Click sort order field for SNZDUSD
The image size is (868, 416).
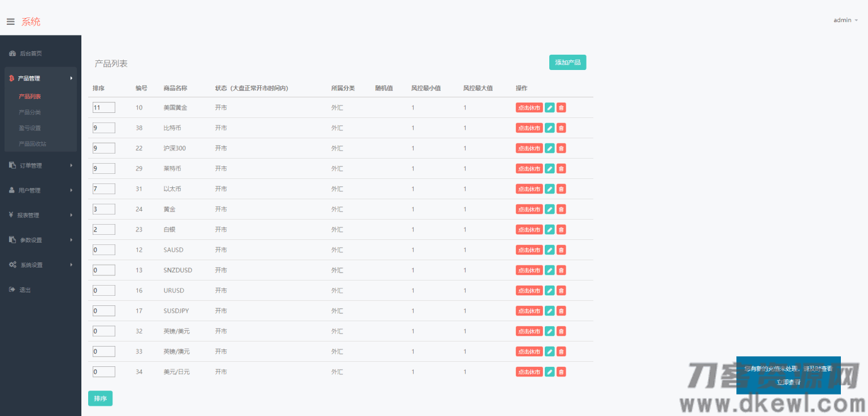point(104,270)
